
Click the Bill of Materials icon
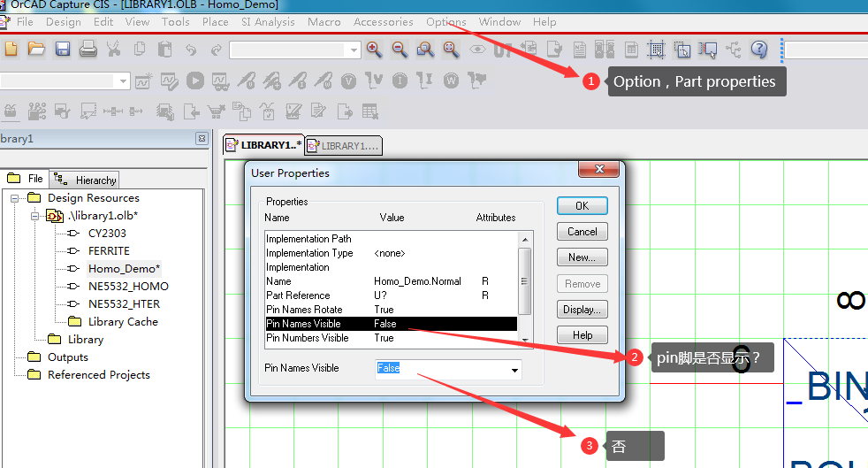tap(631, 50)
